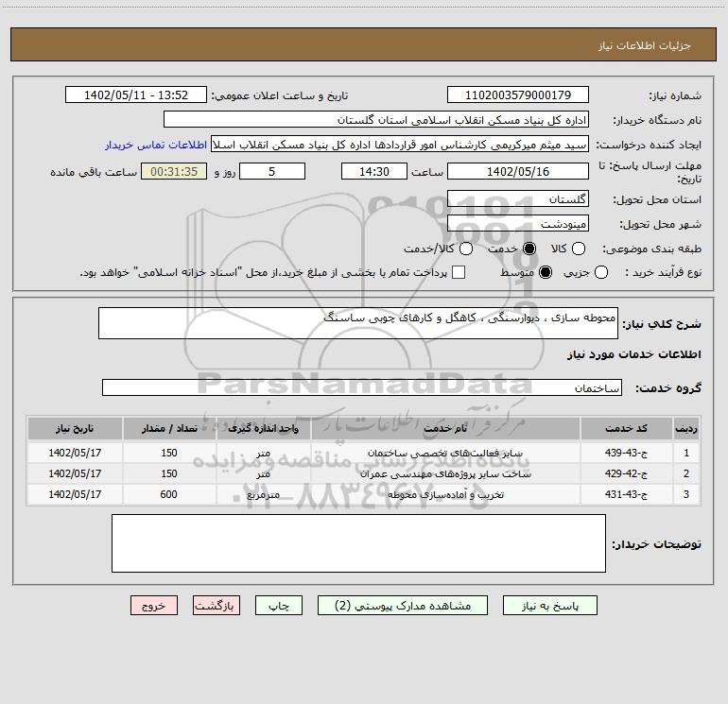Viewport: 728px width, 704px height.
Task: Click the پاسخ به نیاز button
Action: 549,606
